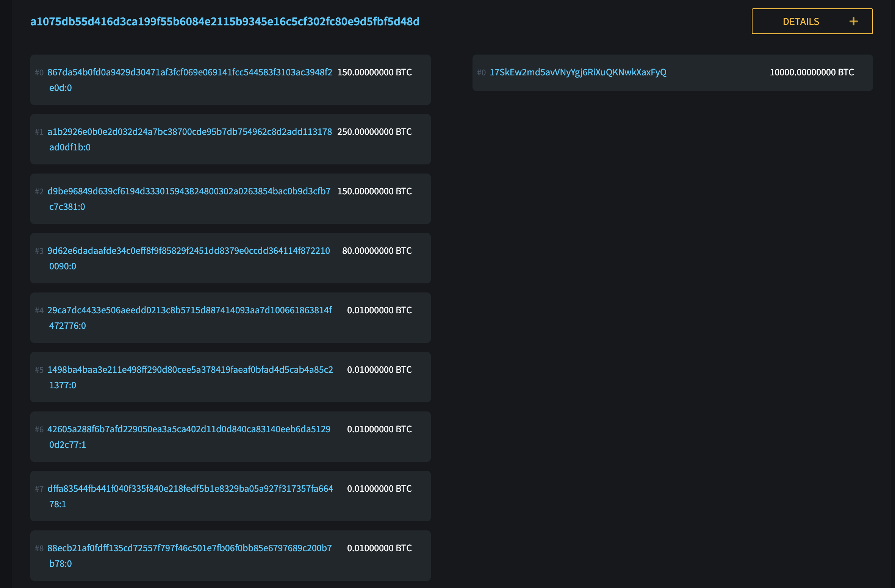This screenshot has width=895, height=588.
Task: Open input #8 outpoint 88ecb21af0fd link
Action: (189, 548)
